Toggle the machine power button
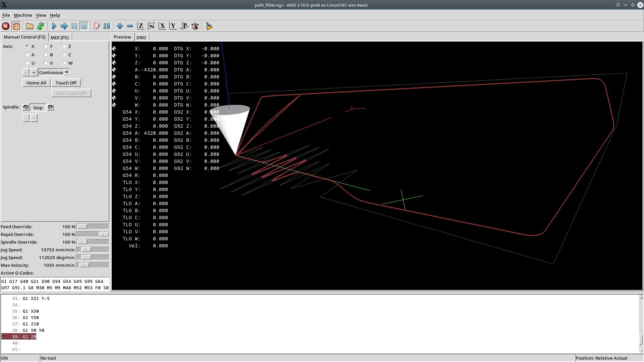 (x=16, y=26)
